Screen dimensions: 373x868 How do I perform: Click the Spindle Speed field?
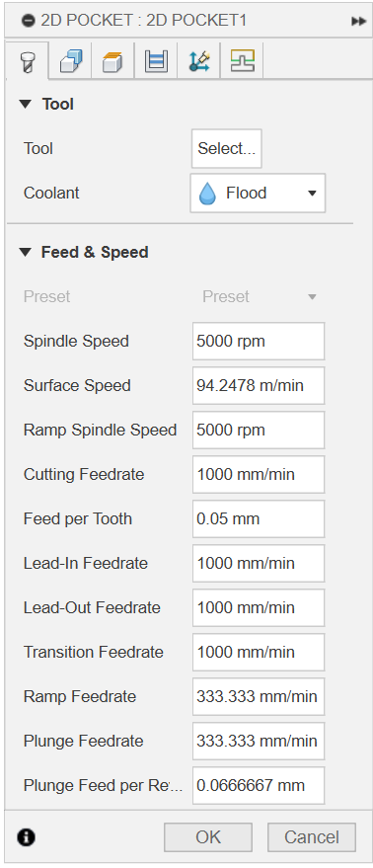[259, 341]
